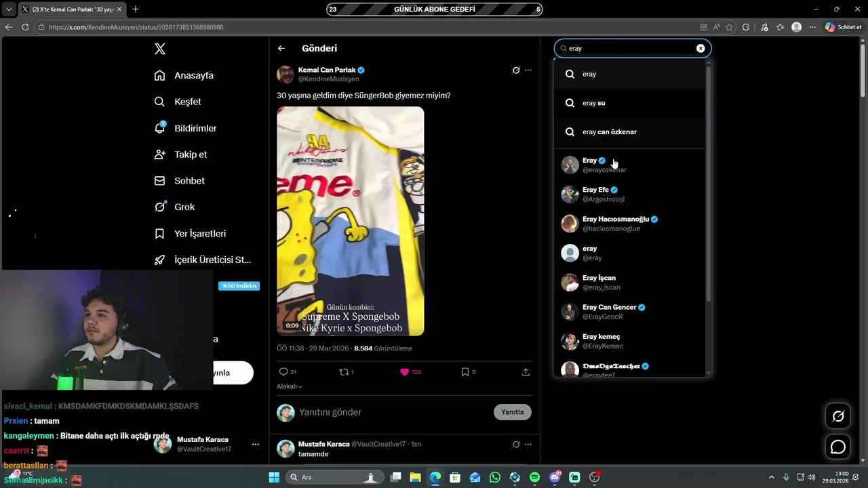This screenshot has height=488, width=868.
Task: Open Anasayfa from the sidebar
Action: [x=184, y=75]
